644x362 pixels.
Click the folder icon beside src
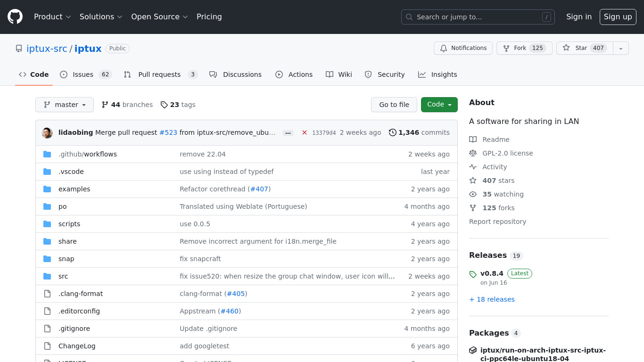47,276
